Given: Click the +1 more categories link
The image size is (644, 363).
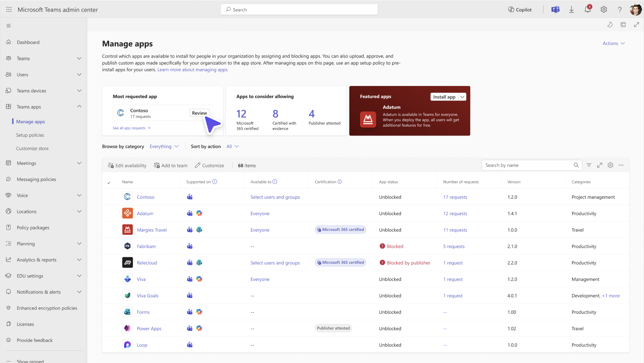Looking at the screenshot, I should 611,296.
